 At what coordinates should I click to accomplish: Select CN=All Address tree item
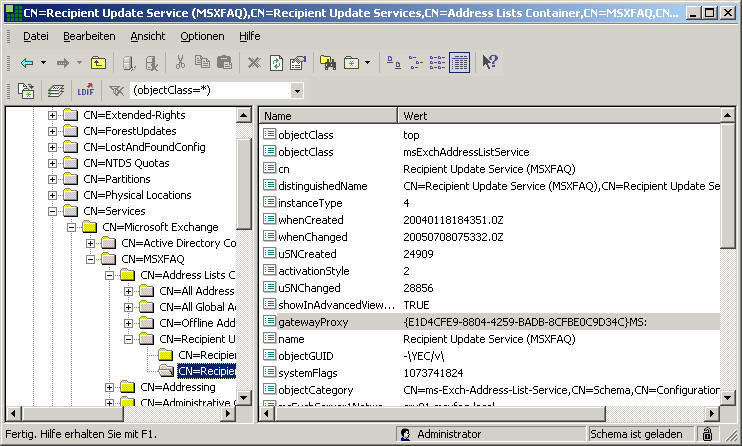[197, 291]
